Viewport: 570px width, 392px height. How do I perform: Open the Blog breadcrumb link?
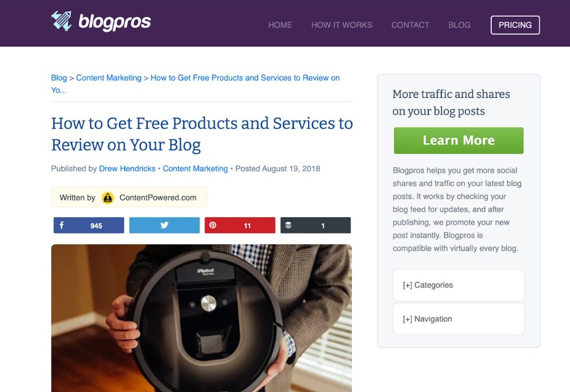(x=59, y=78)
